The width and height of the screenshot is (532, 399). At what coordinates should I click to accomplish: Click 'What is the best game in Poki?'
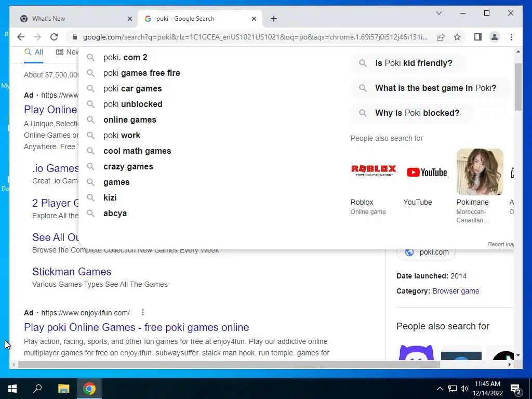(x=430, y=88)
